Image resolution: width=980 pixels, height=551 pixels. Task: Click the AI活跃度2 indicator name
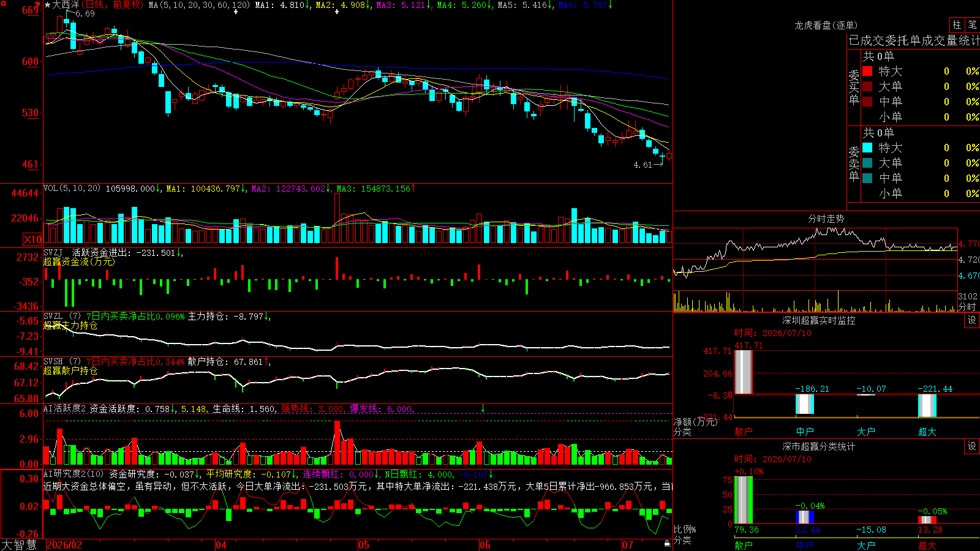tap(65, 409)
